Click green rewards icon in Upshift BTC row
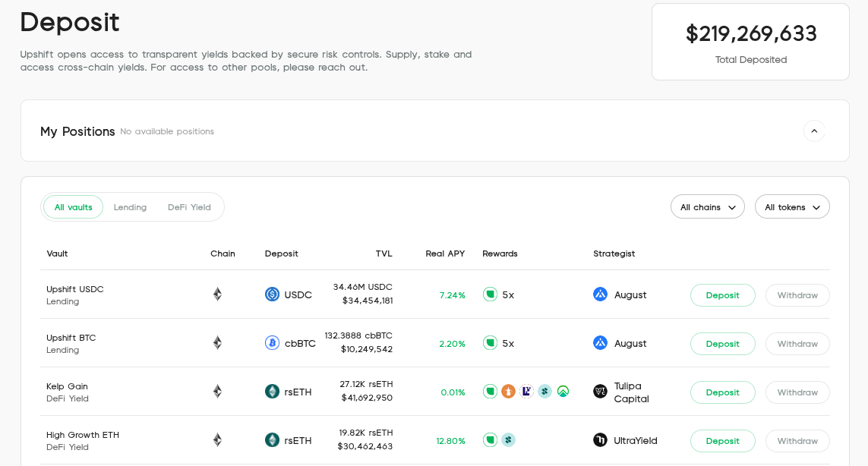This screenshot has height=466, width=868. 490,343
